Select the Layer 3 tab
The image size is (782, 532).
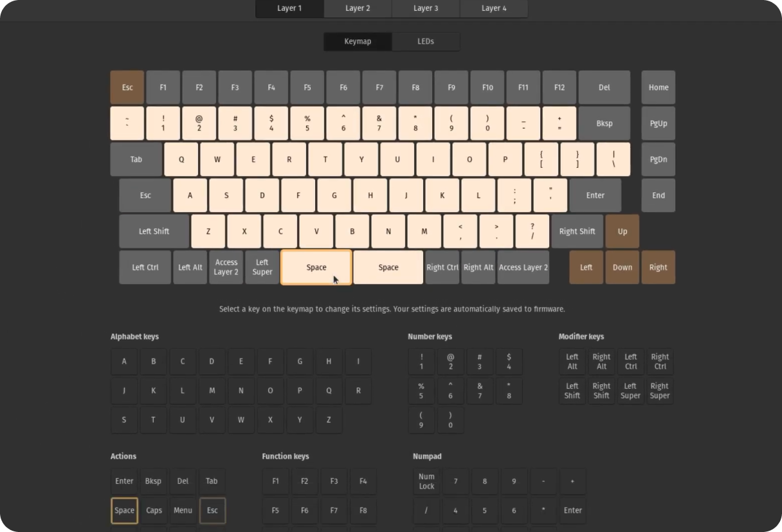[426, 8]
